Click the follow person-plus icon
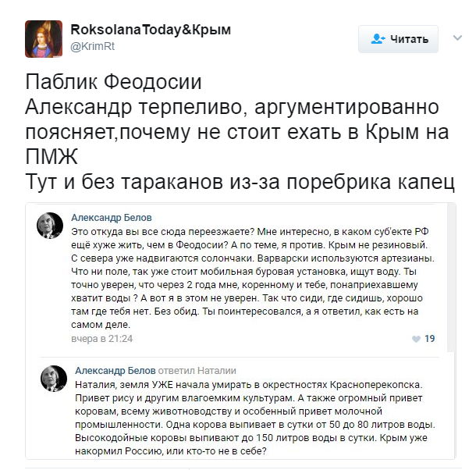The height and width of the screenshot is (470, 476). click(378, 39)
